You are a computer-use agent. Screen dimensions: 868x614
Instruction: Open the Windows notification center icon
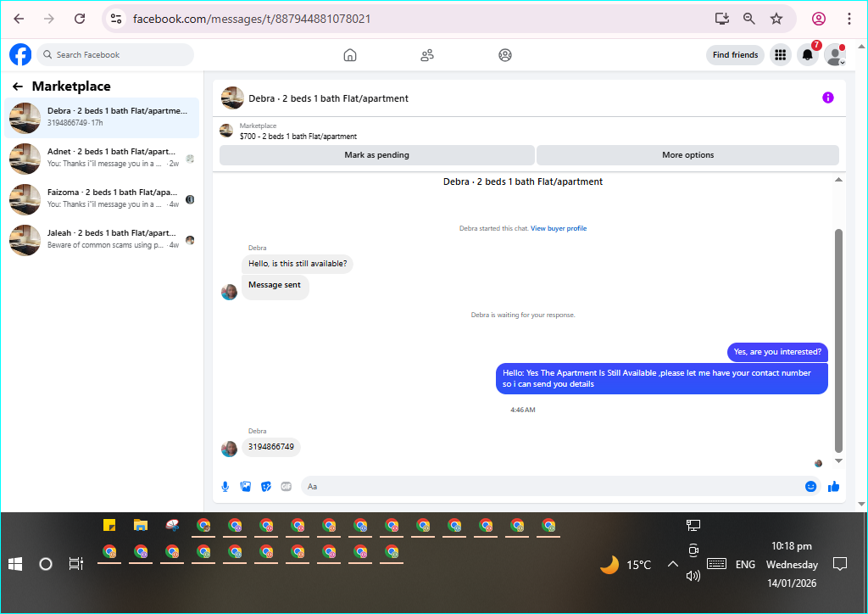pos(840,564)
